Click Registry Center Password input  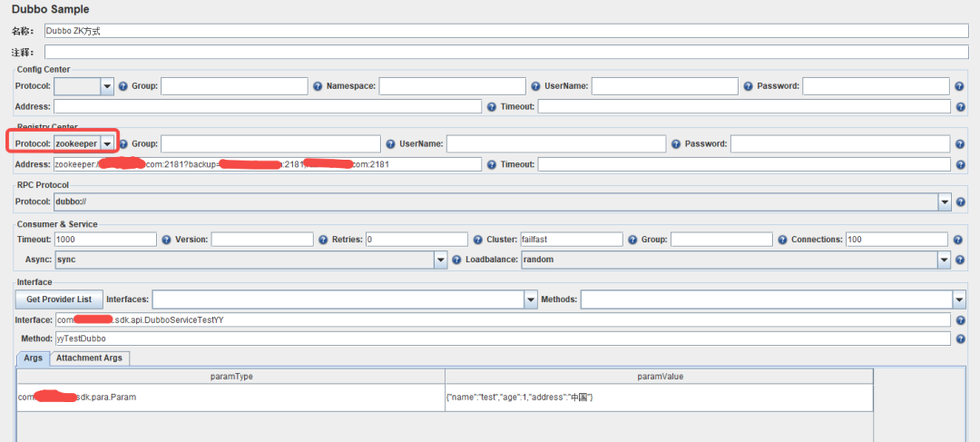click(x=840, y=143)
